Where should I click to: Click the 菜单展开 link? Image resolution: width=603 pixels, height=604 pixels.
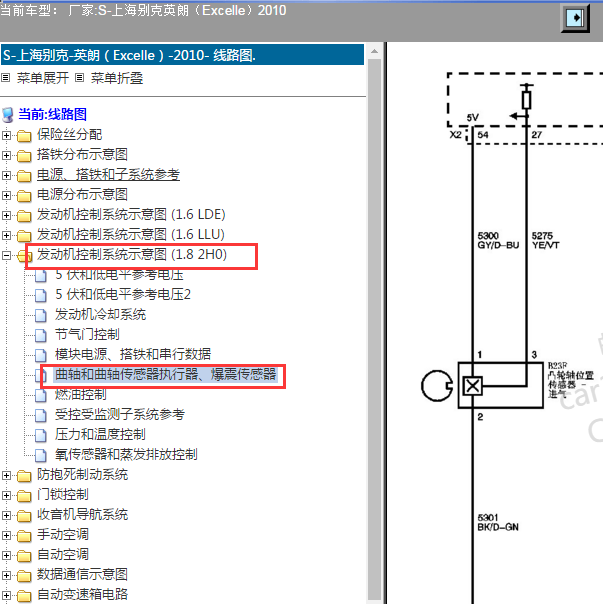pos(43,78)
